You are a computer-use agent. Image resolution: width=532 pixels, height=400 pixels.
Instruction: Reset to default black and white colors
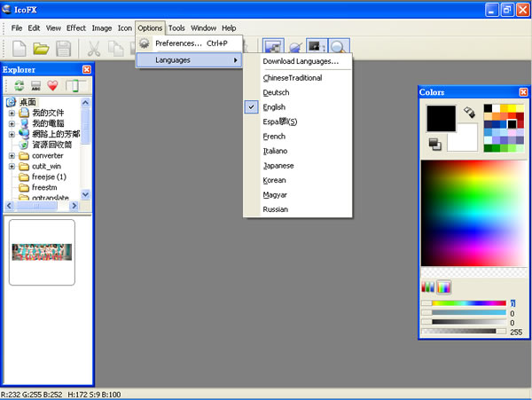tap(434, 145)
